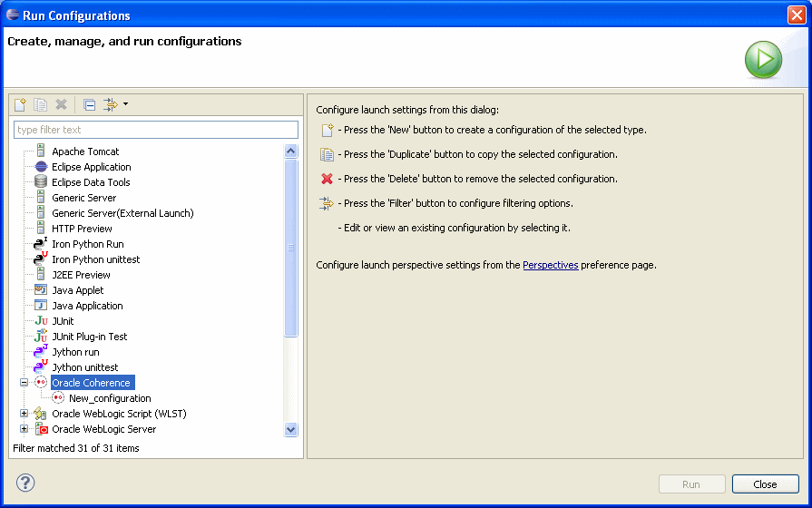Open the Perspectives preference page link
This screenshot has height=508, width=812.
point(551,265)
